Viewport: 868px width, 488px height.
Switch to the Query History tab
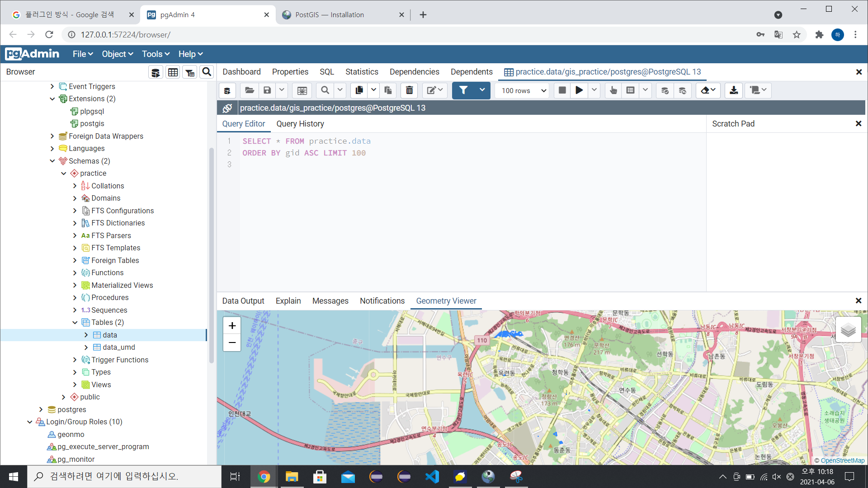coord(300,124)
